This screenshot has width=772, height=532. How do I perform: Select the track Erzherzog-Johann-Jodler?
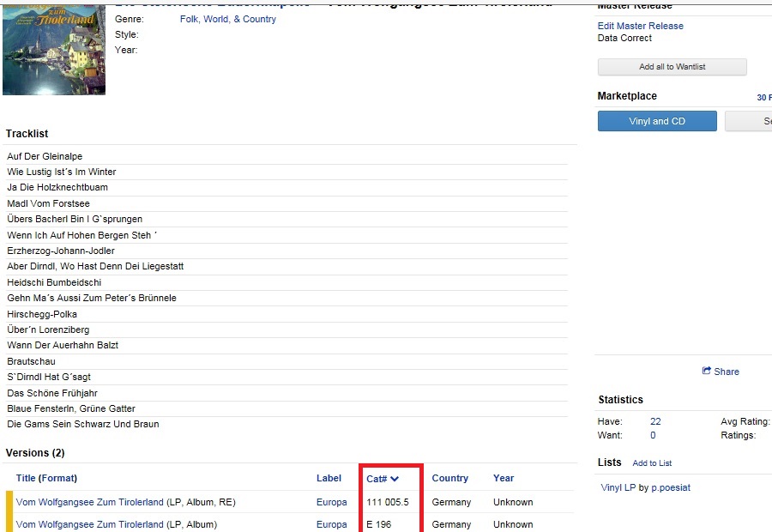(61, 251)
